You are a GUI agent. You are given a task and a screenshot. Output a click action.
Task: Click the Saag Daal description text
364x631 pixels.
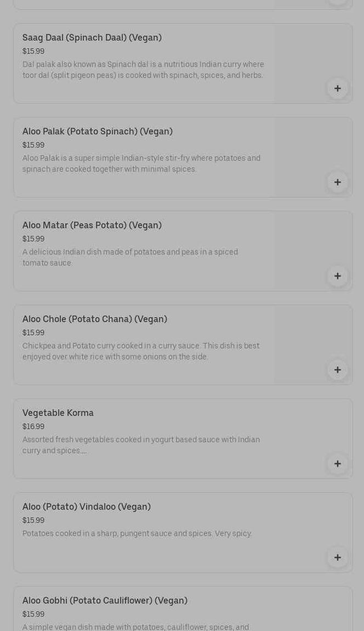click(x=143, y=70)
